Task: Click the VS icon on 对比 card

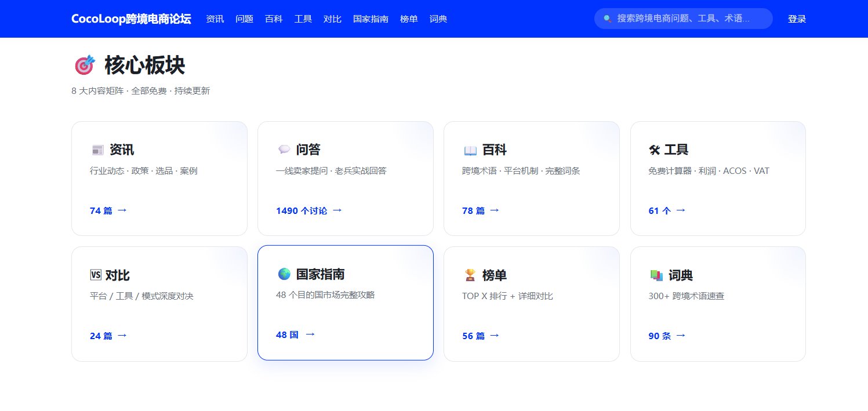Action: coord(96,275)
